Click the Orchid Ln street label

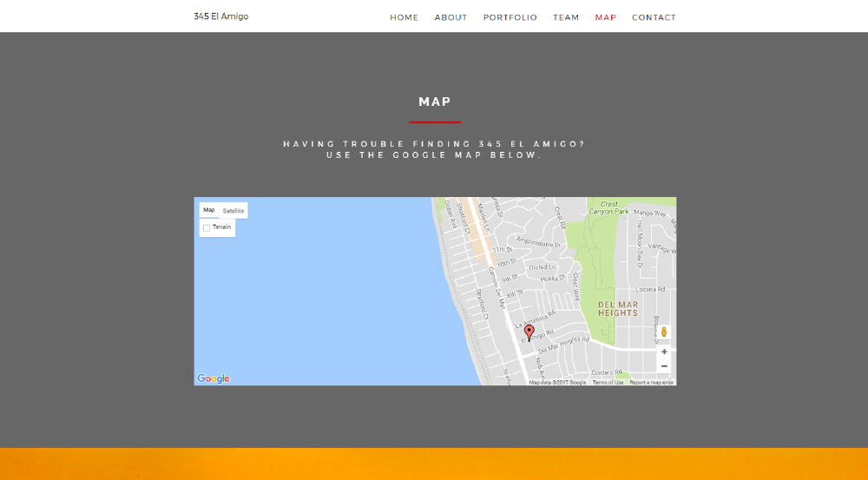coord(542,266)
